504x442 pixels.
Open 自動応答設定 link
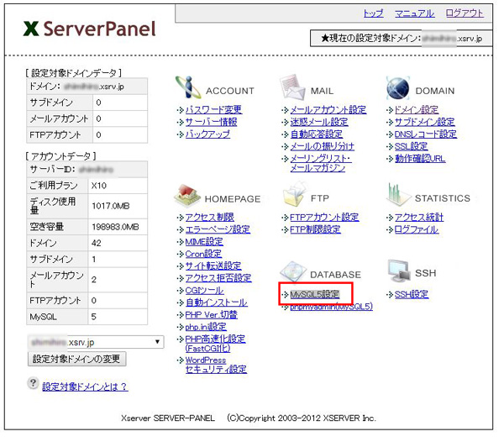point(317,134)
